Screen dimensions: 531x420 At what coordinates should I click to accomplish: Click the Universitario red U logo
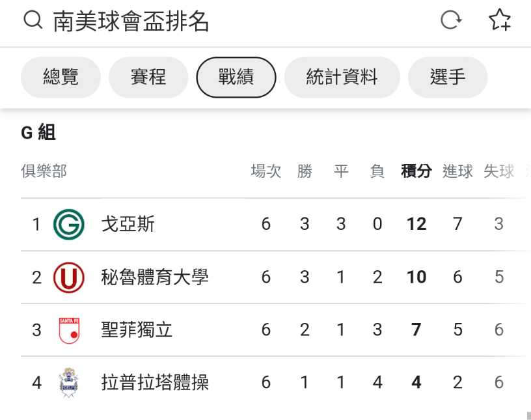tap(68, 277)
